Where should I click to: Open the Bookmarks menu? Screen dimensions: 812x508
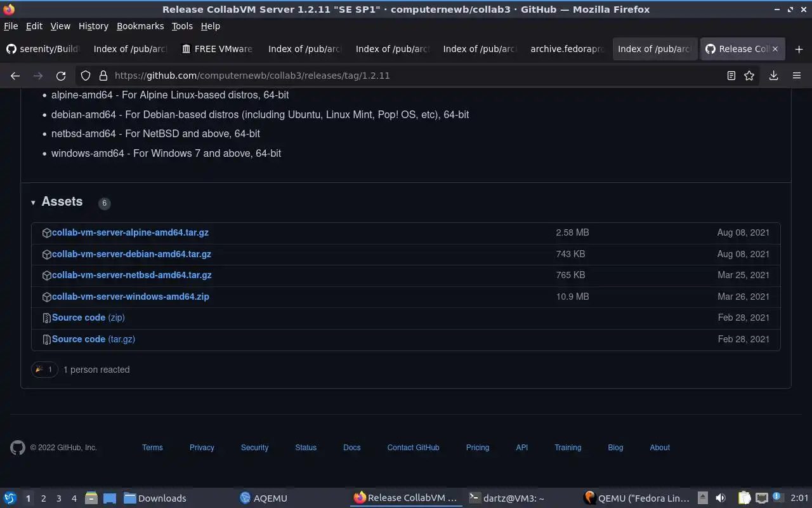click(x=140, y=26)
